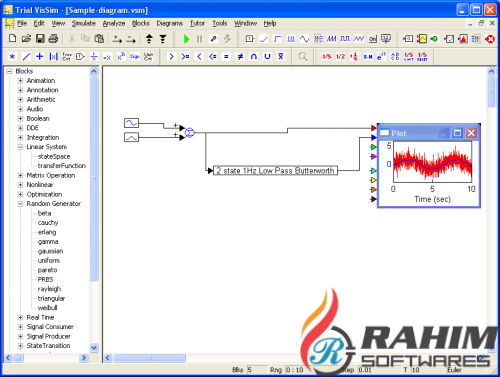Insert a power (x to the n) block
This screenshot has width=500, height=377.
tap(121, 57)
